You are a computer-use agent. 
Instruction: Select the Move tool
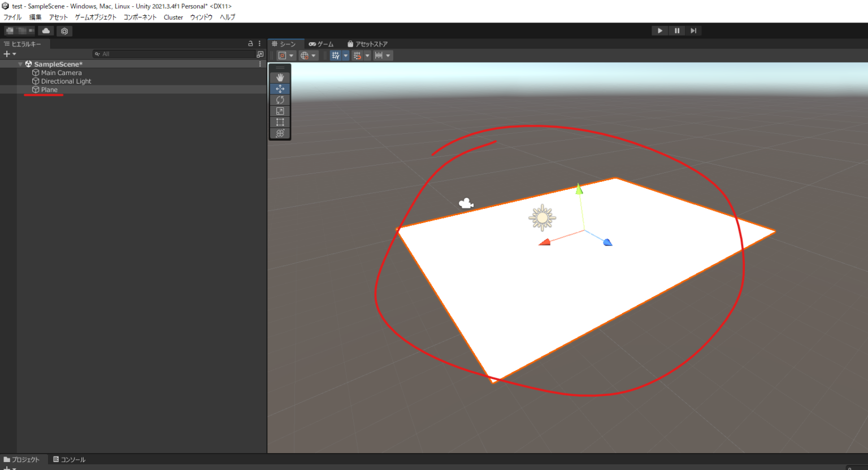pos(280,89)
